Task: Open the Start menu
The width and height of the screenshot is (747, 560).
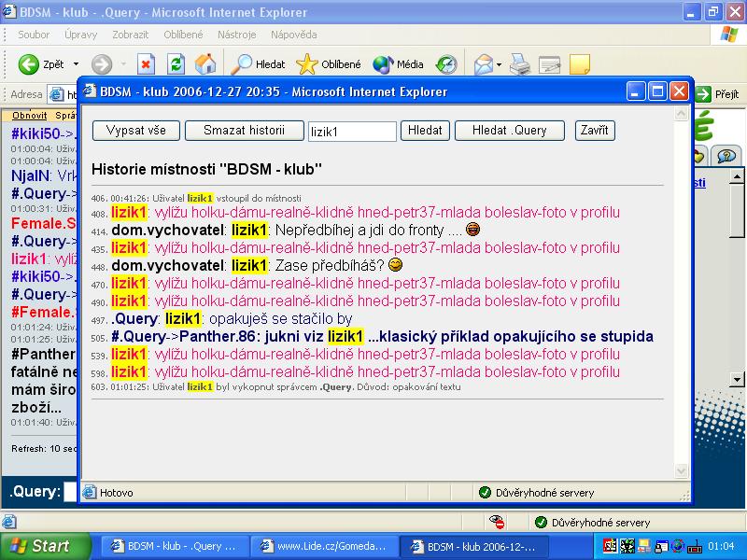Action: 46,546
